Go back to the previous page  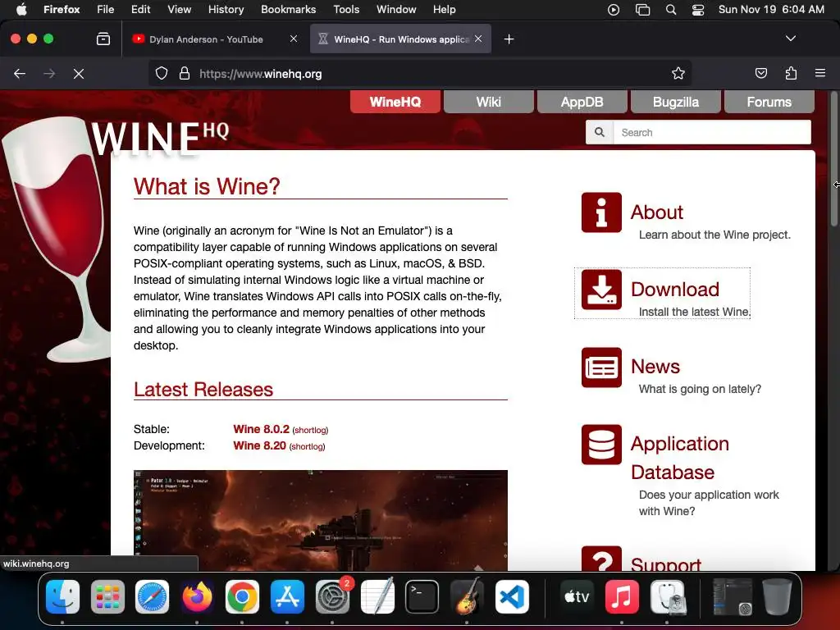point(20,73)
